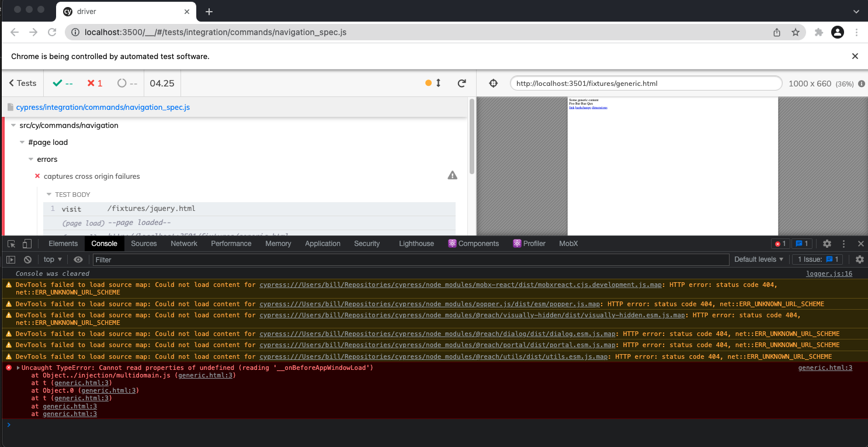Viewport: 868px width, 447px height.
Task: Create a live expression with the eye icon
Action: coord(78,259)
